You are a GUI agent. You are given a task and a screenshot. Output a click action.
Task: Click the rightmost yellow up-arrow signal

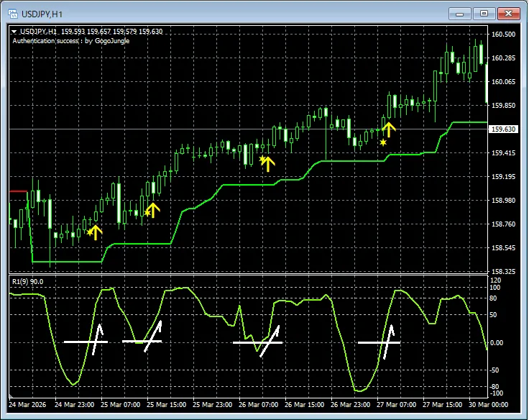point(388,129)
